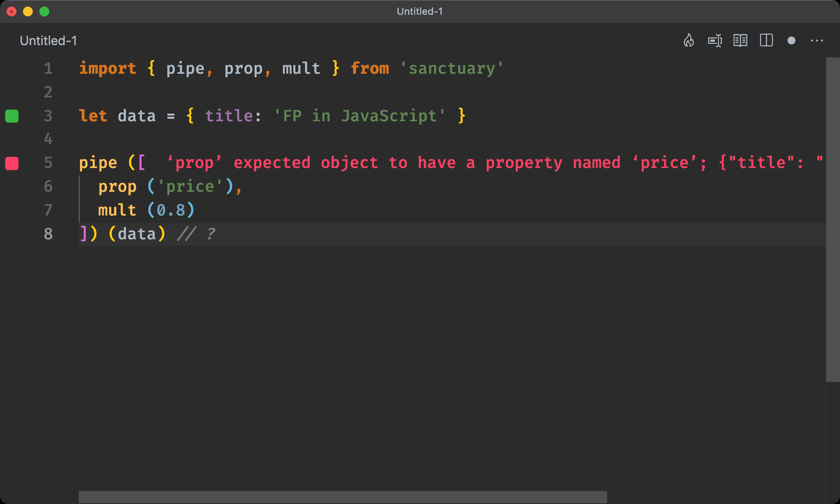This screenshot has width=840, height=504.
Task: Click the 'from' keyword on line 1
Action: 370,68
